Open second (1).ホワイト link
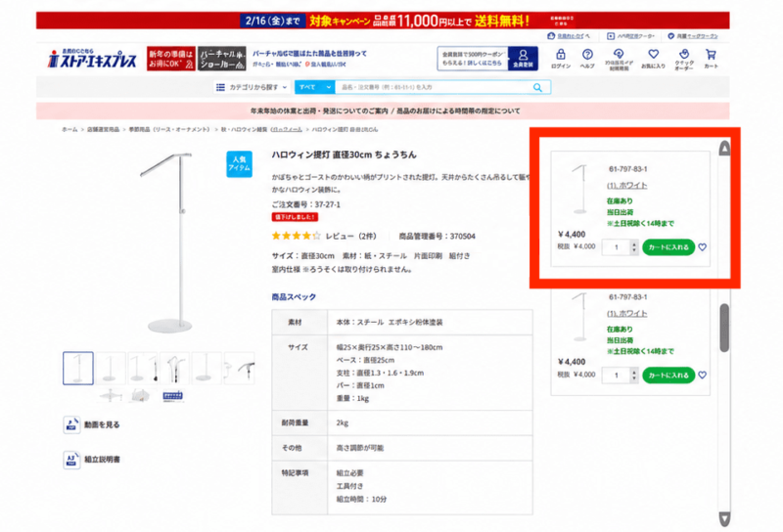The width and height of the screenshot is (783, 532). (626, 313)
